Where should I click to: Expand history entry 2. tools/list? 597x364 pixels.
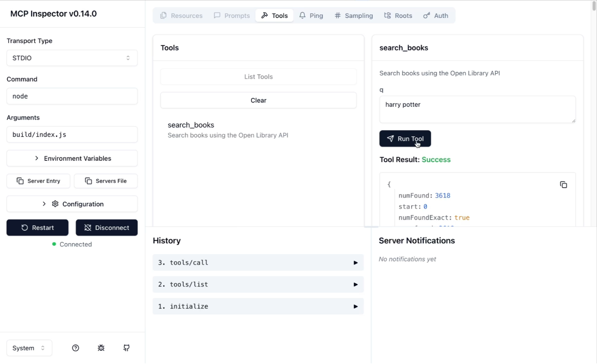(258, 284)
